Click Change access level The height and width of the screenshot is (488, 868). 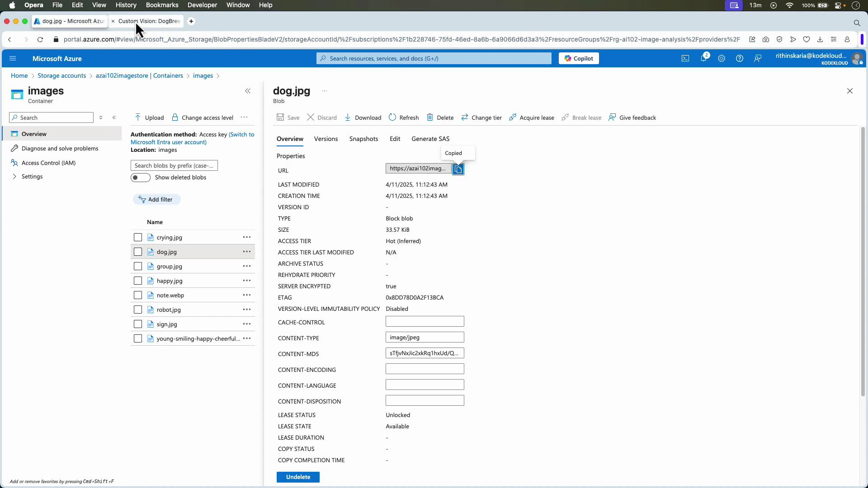[203, 117]
